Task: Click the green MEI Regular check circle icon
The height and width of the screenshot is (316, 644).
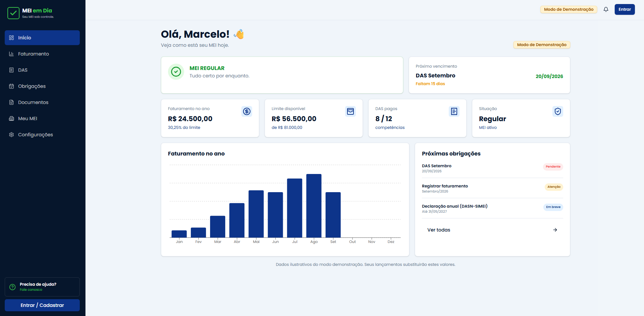Action: (x=176, y=72)
